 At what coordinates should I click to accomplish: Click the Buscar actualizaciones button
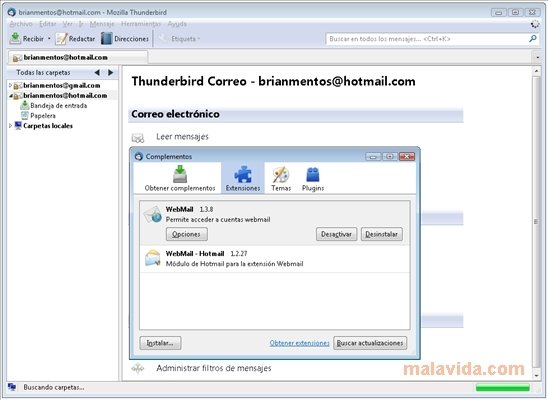(370, 343)
